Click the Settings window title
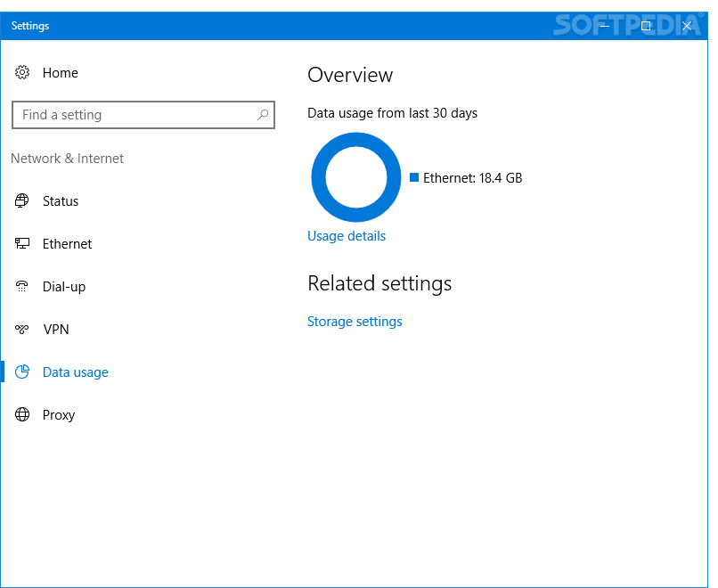Viewport: 718px width, 588px height. (x=30, y=26)
